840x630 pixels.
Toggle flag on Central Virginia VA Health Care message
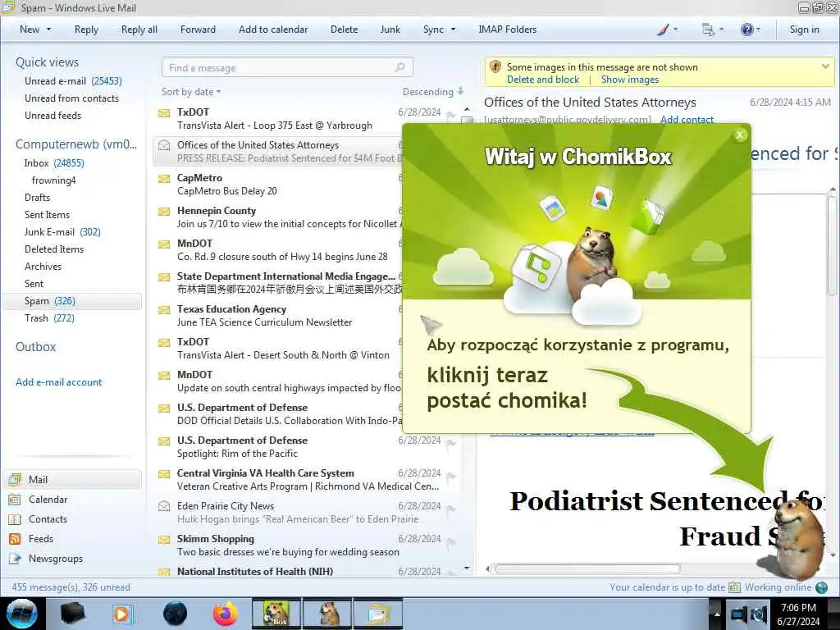pos(451,476)
